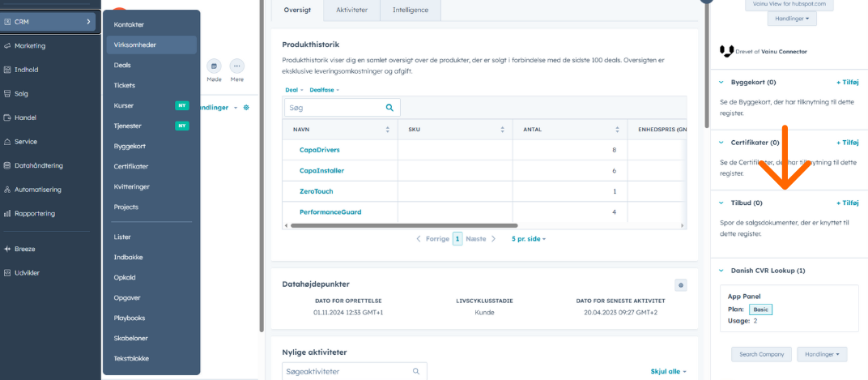868x380 pixels.
Task: Open the PerformanceGuard product link
Action: click(330, 211)
